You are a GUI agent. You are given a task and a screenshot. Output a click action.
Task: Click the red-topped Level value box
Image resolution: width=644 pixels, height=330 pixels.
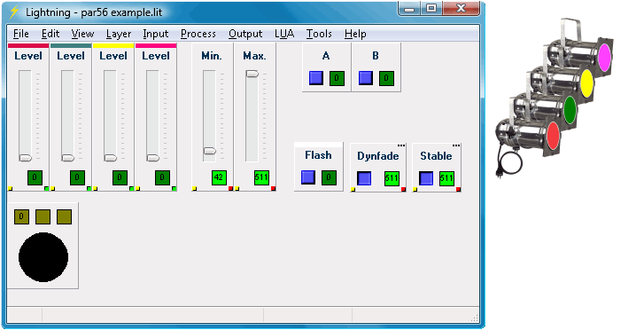pyautogui.click(x=35, y=177)
